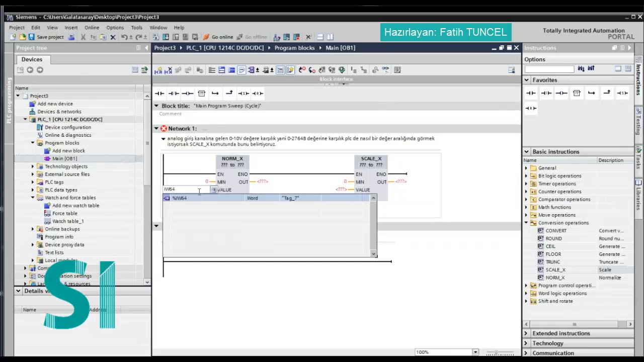Click Program blocks in breadcrumb path
This screenshot has height=362, width=644.
(x=294, y=48)
